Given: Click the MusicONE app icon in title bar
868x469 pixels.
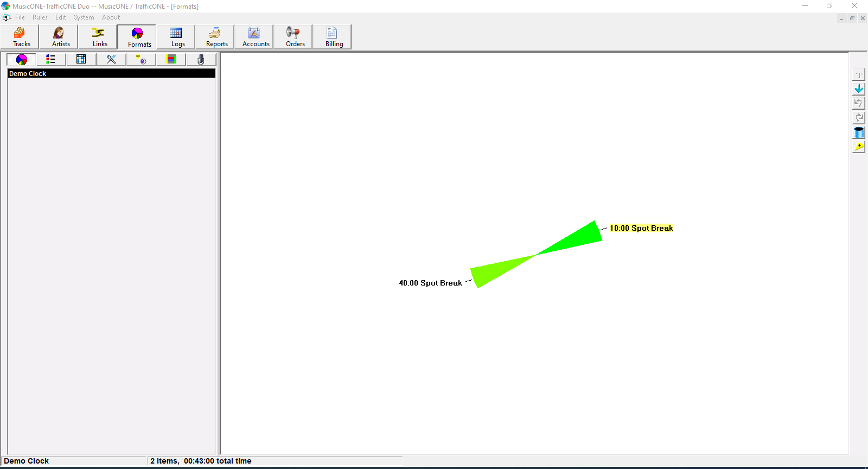Looking at the screenshot, I should [x=5, y=6].
